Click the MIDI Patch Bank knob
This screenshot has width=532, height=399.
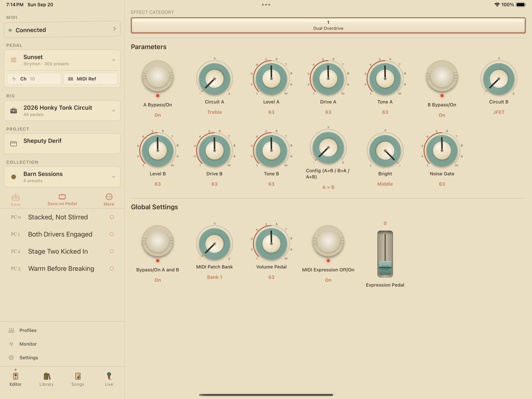[x=215, y=244]
